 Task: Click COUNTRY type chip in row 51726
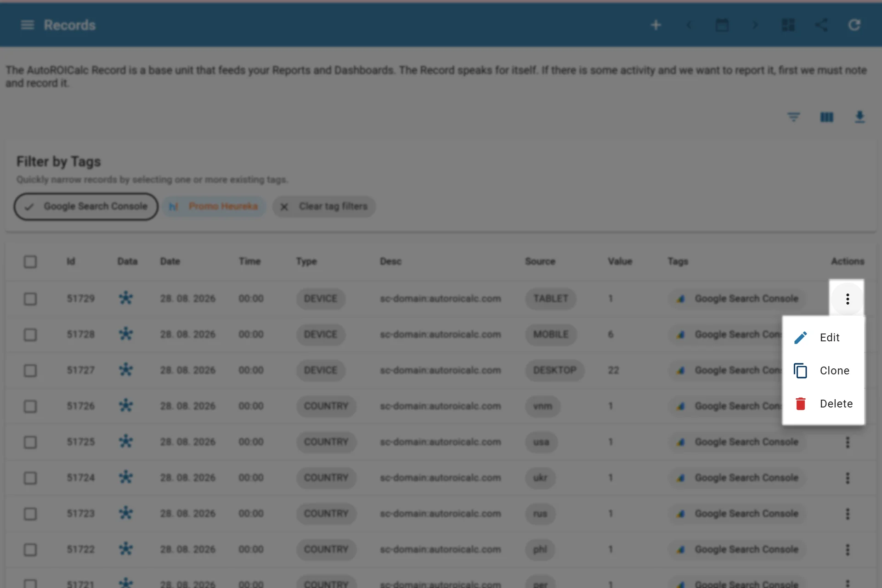click(326, 406)
